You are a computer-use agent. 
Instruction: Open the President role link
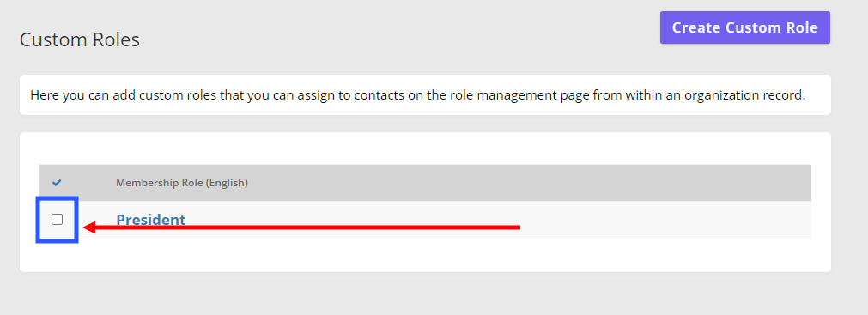click(x=150, y=220)
